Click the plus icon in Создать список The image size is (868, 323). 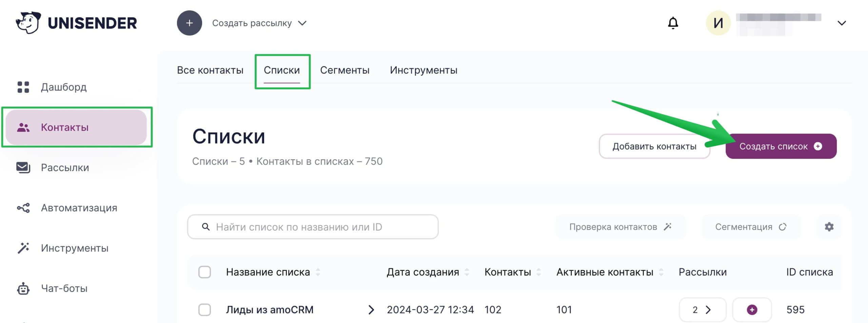(818, 146)
